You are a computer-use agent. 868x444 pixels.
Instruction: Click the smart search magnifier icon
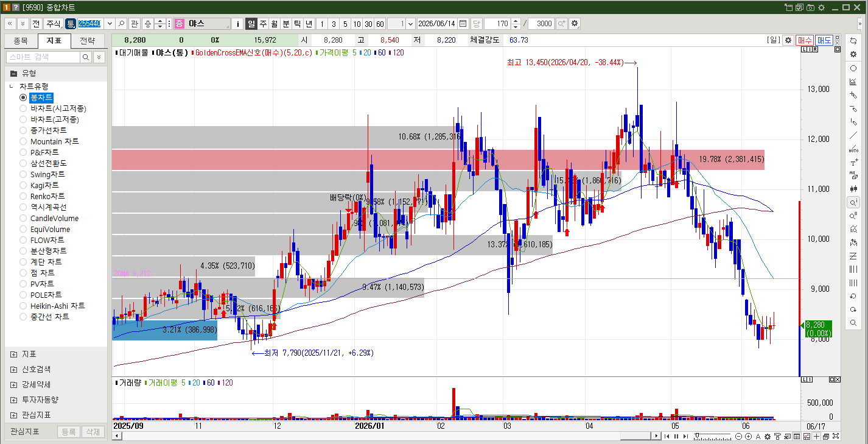pos(86,57)
